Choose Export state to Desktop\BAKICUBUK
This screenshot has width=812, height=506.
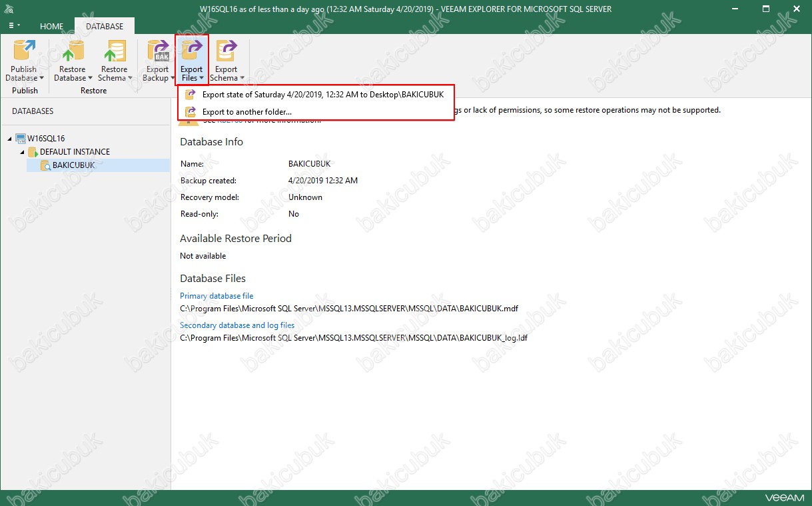pyautogui.click(x=322, y=95)
